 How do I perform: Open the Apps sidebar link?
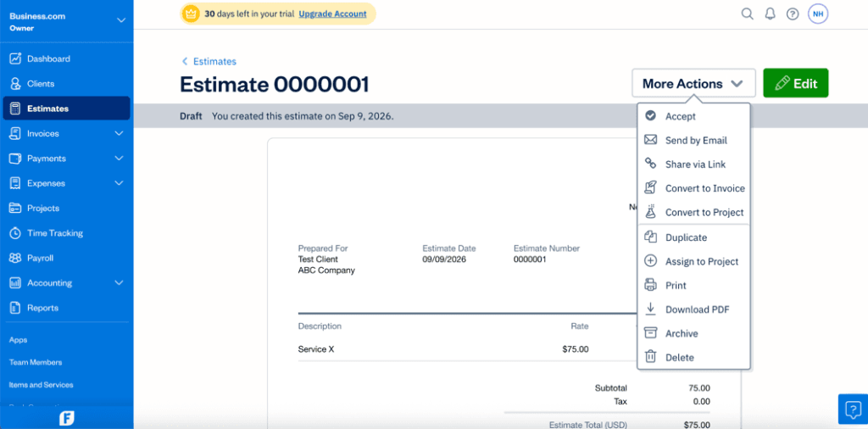click(x=19, y=340)
